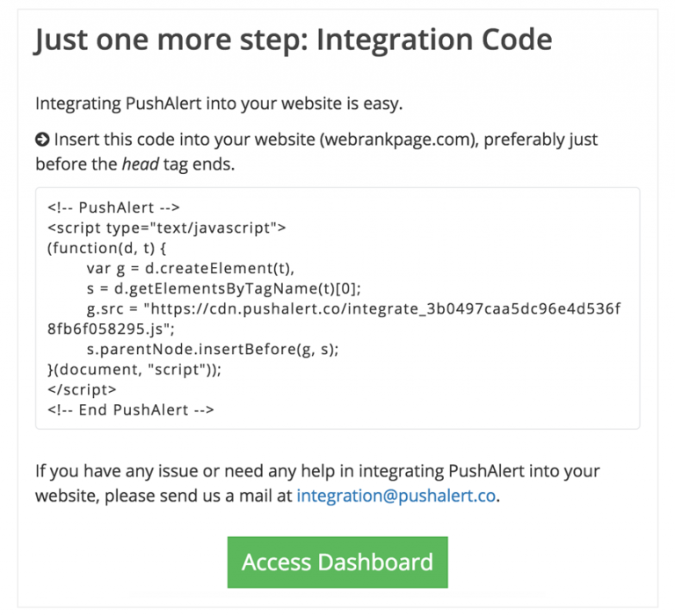
Task: Click the s.parentNode.insertBefore line
Action: click(x=213, y=349)
